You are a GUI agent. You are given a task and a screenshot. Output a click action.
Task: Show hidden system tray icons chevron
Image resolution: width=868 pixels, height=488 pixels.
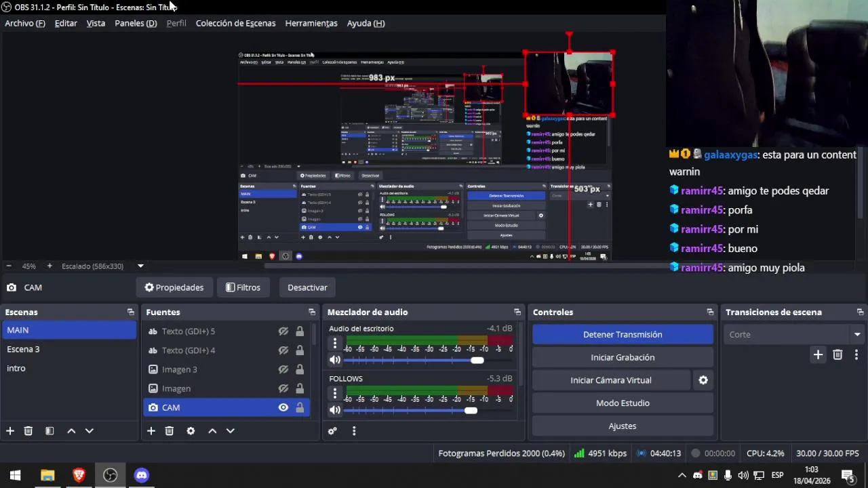(x=682, y=475)
